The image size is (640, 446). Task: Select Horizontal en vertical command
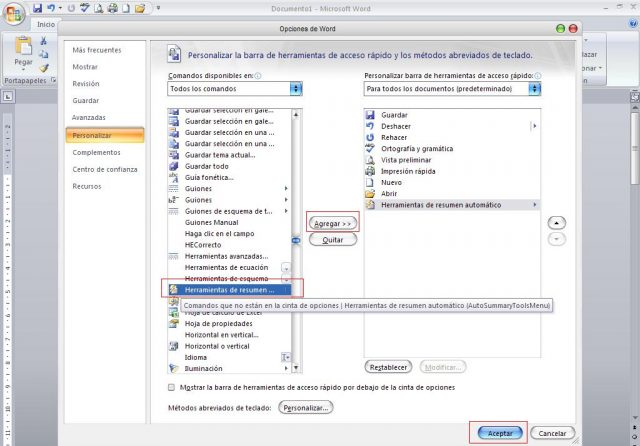click(229, 335)
